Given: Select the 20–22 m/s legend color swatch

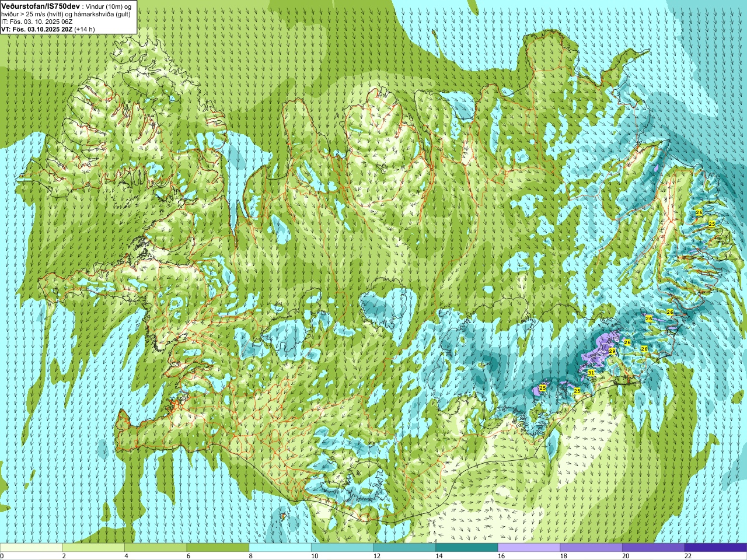Looking at the screenshot, I should [x=653, y=547].
